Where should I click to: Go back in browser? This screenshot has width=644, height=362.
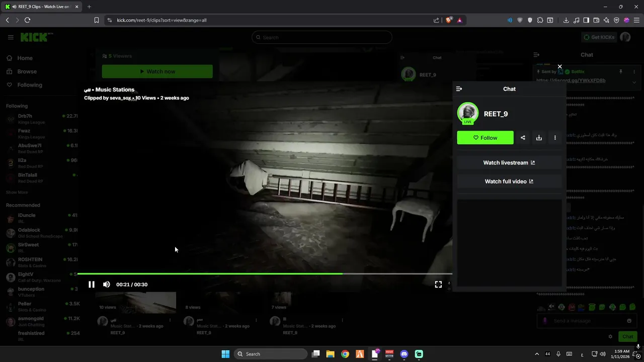coord(7,20)
